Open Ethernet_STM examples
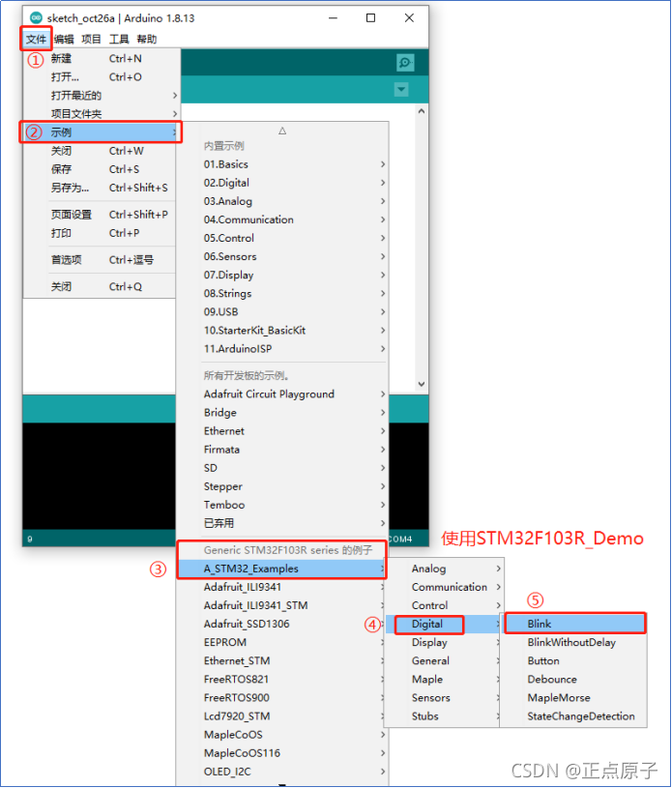 [282, 660]
